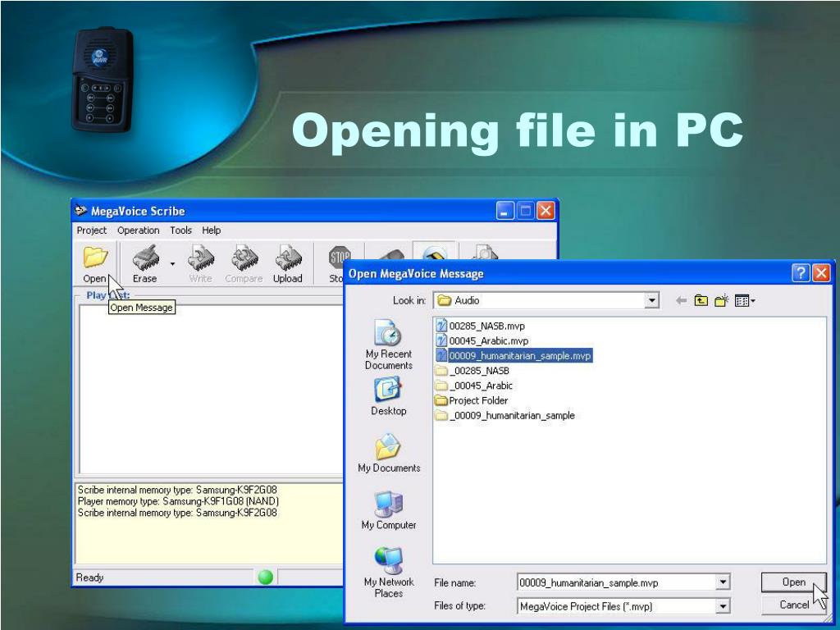Click the Play List area in Scribe

[x=211, y=388]
